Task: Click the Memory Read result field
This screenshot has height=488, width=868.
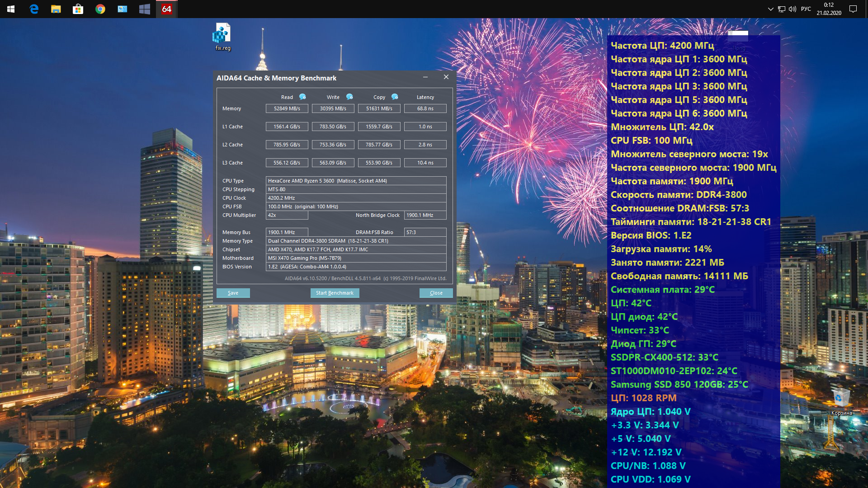Action: tap(287, 108)
